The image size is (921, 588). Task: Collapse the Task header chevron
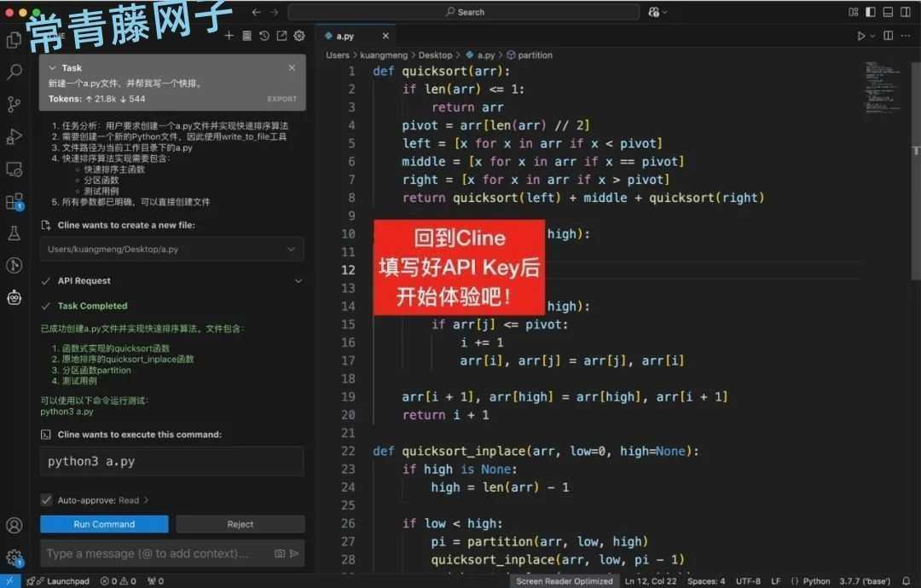[52, 68]
